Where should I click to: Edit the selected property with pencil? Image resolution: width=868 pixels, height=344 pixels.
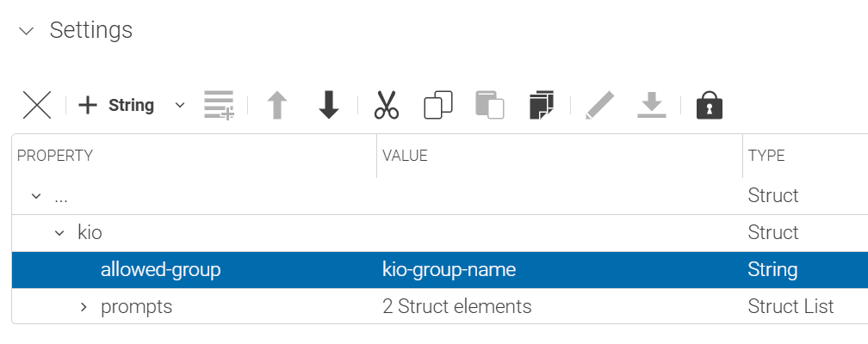point(598,105)
